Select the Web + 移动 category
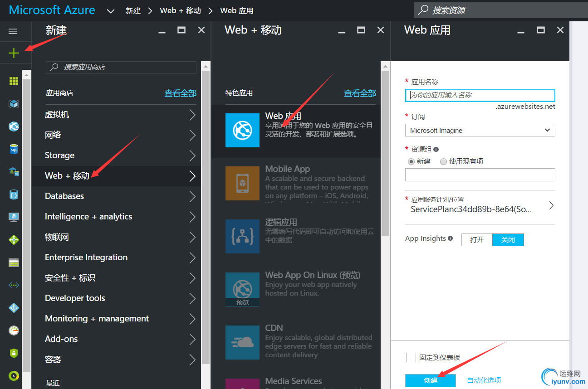This screenshot has height=389, width=588. pos(116,176)
